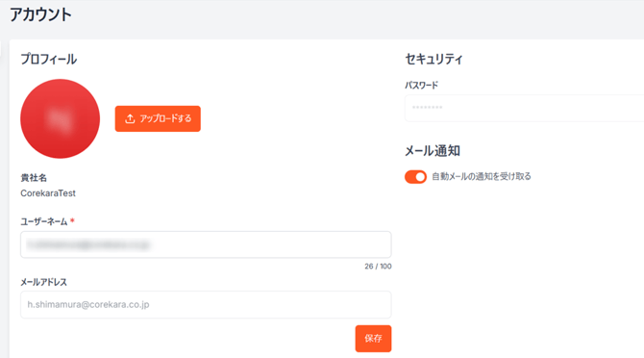Image resolution: width=644 pixels, height=358 pixels.
Task: Click the セキュリティ section heading
Action: coord(433,60)
